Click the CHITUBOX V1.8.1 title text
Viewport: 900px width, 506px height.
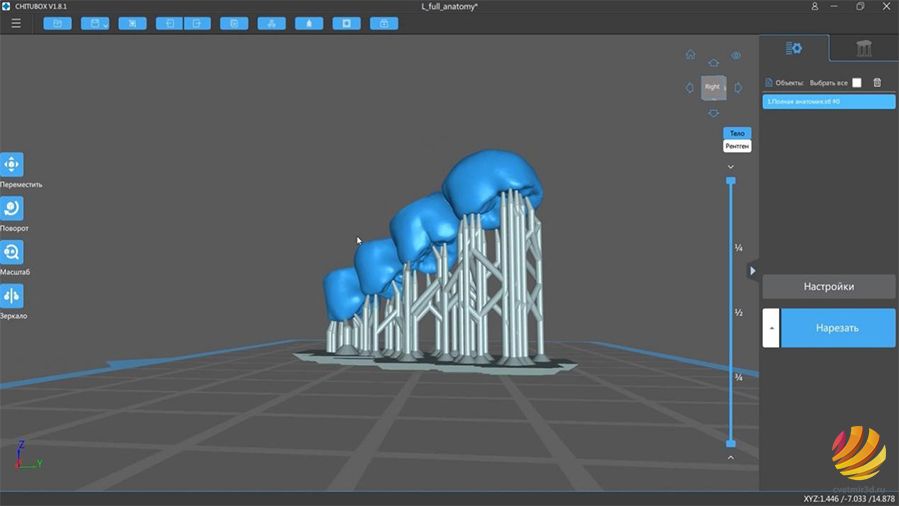41,6
